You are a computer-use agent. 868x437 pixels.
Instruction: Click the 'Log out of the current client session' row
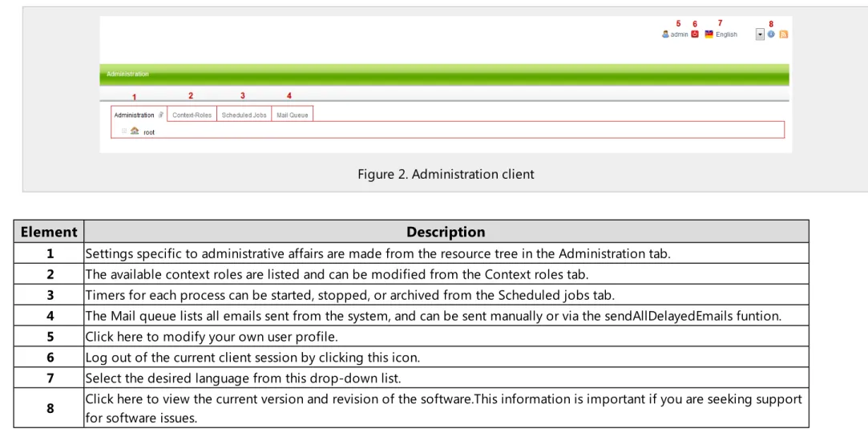tap(446, 358)
